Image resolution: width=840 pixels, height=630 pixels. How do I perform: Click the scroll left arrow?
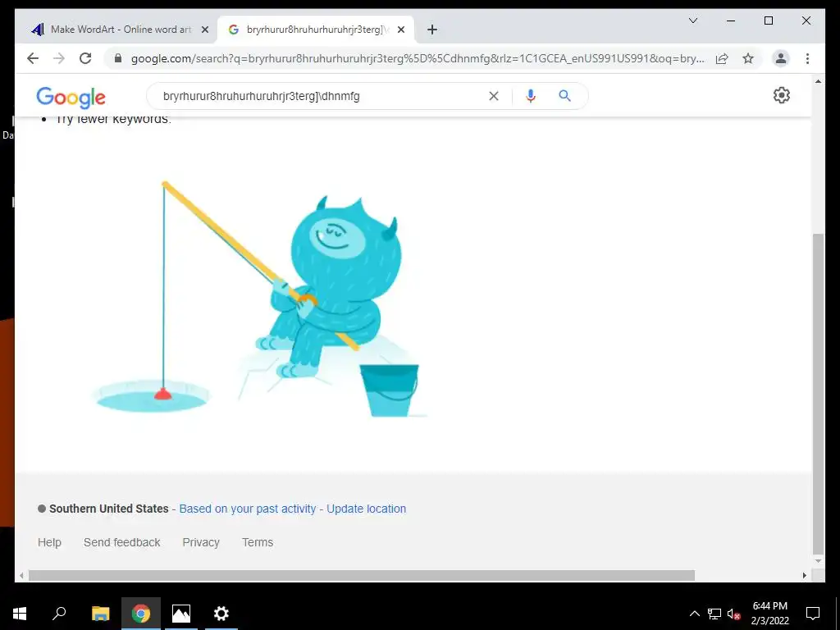tap(21, 575)
